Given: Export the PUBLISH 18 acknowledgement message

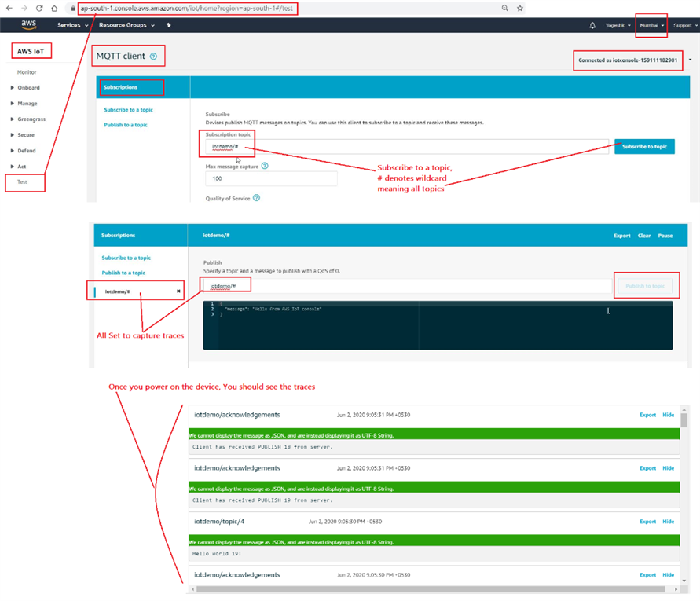Looking at the screenshot, I should click(x=648, y=415).
